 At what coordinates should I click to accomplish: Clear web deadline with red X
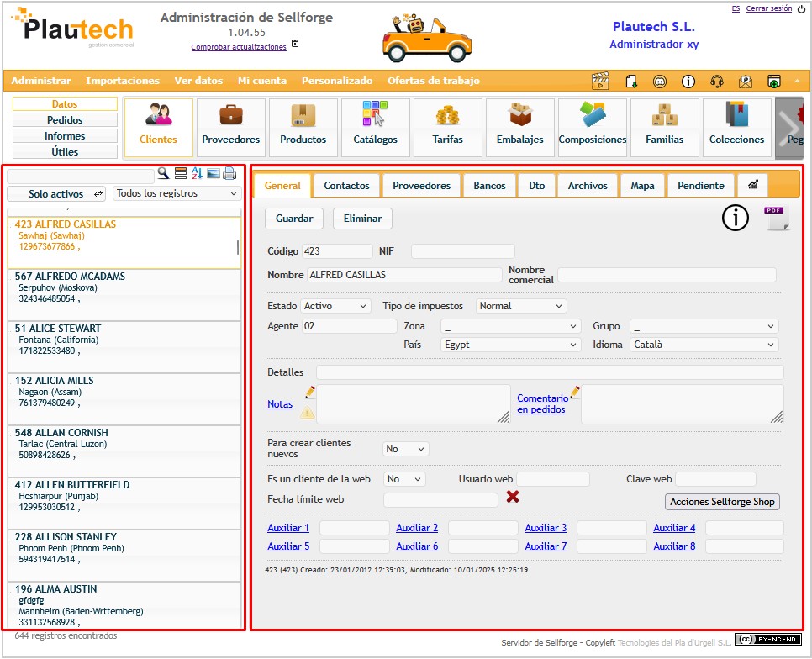coord(513,498)
